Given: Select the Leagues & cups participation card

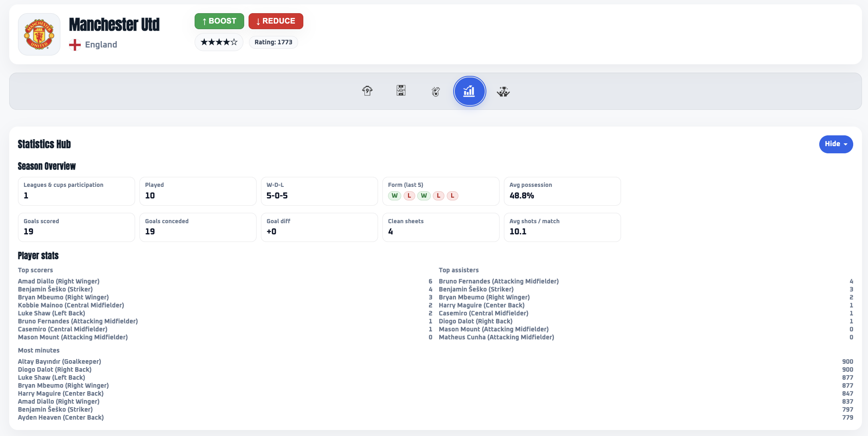Looking at the screenshot, I should click(76, 191).
